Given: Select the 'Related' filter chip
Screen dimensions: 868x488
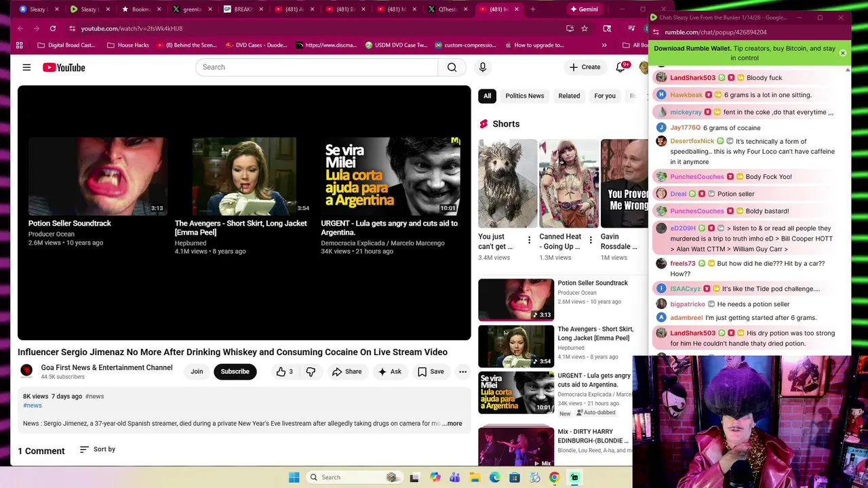Looking at the screenshot, I should (569, 96).
